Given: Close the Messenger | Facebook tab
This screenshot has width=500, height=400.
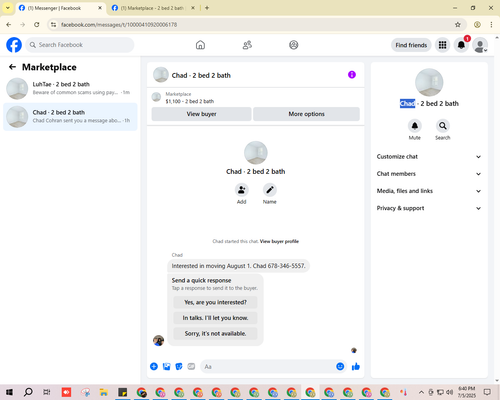Looking at the screenshot, I should tap(100, 8).
